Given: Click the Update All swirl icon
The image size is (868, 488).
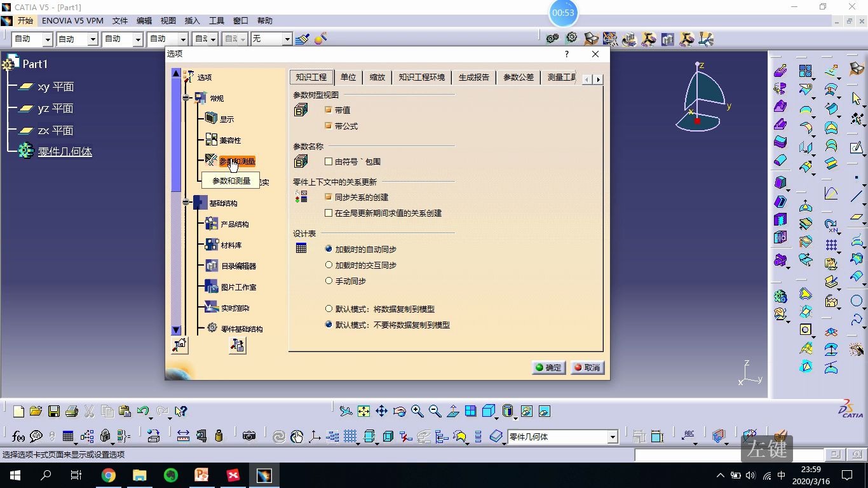Looking at the screenshot, I should [278, 436].
